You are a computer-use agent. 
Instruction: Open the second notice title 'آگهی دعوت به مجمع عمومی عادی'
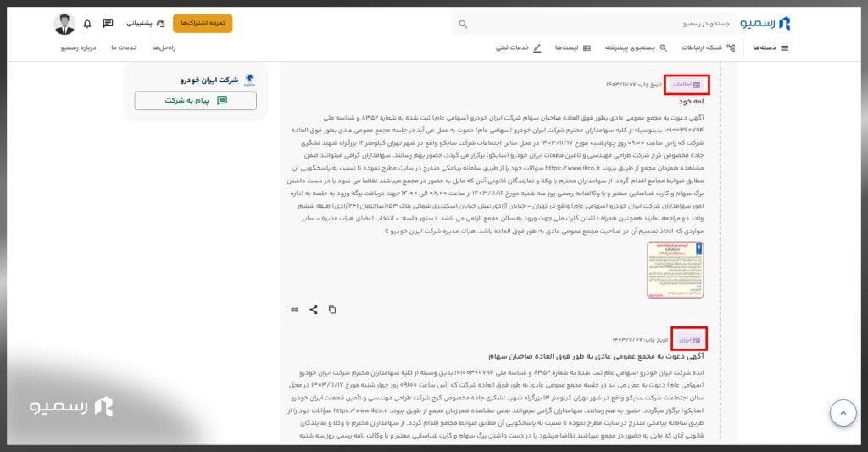596,356
